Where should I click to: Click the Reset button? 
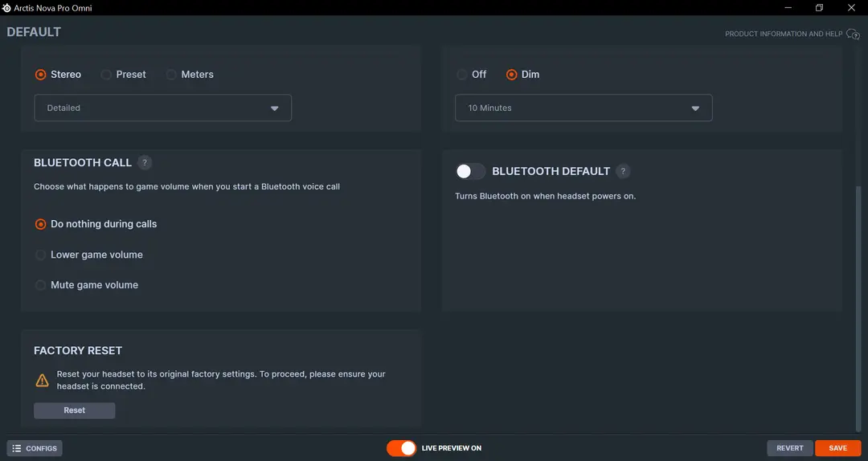pos(74,410)
